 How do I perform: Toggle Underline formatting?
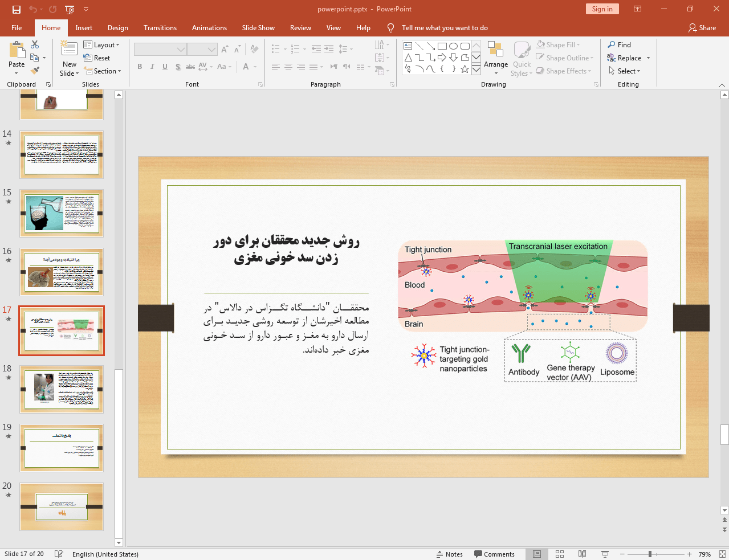[x=165, y=67]
